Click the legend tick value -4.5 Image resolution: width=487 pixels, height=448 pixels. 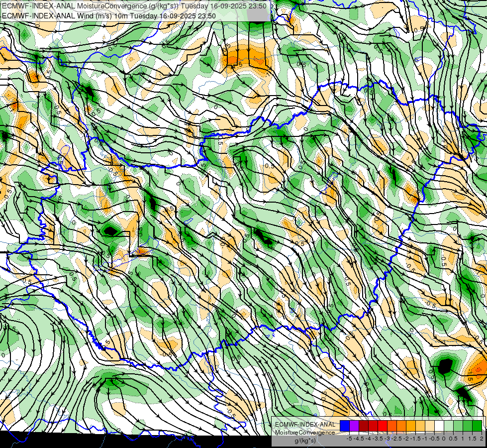[359, 439]
